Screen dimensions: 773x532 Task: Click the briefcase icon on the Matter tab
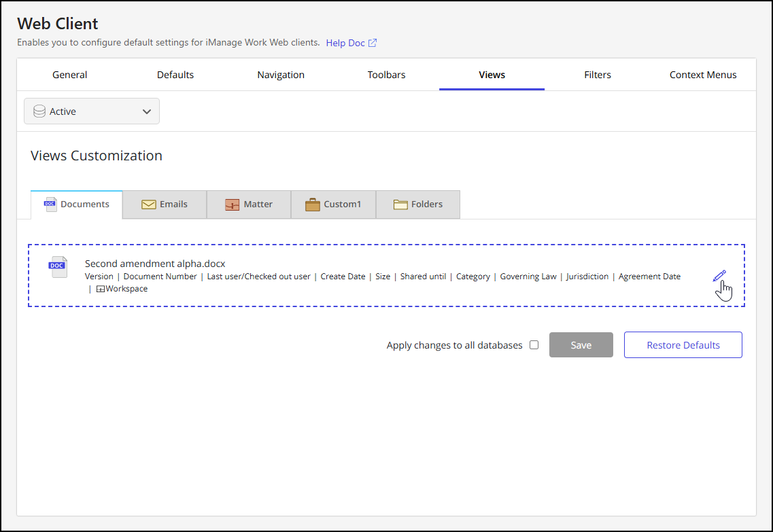click(234, 204)
